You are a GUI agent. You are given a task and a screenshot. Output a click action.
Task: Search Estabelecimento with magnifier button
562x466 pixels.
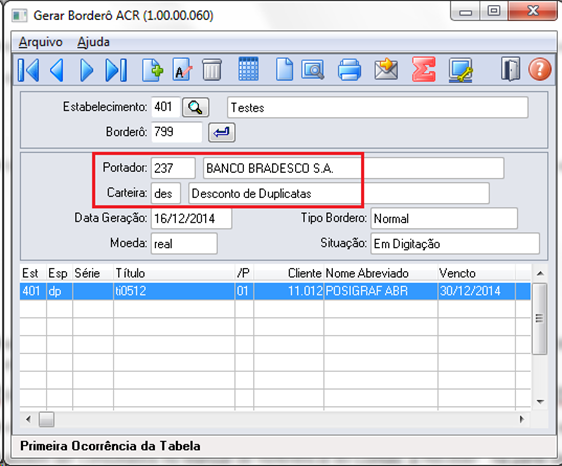pyautogui.click(x=195, y=107)
